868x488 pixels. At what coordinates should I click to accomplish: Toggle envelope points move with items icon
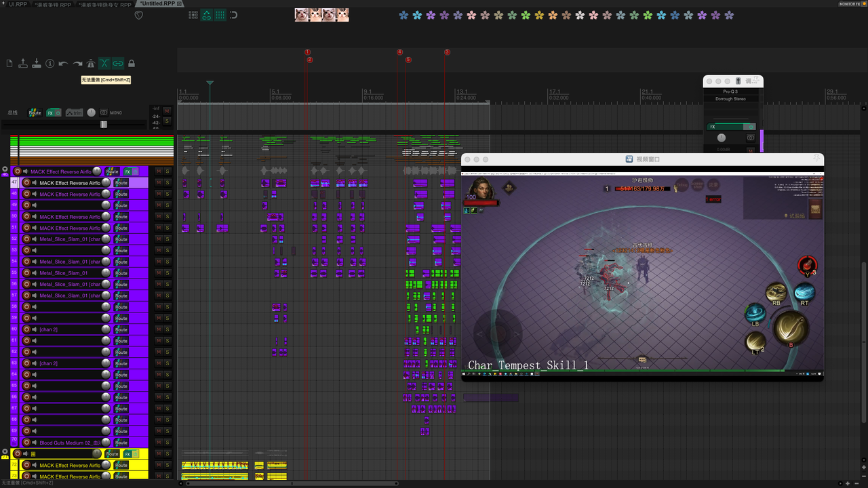point(206,15)
